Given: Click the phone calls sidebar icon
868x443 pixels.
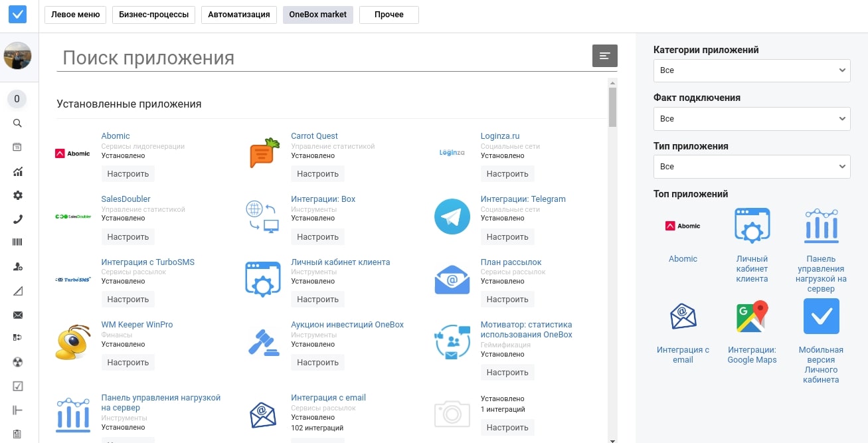Looking at the screenshot, I should [18, 219].
